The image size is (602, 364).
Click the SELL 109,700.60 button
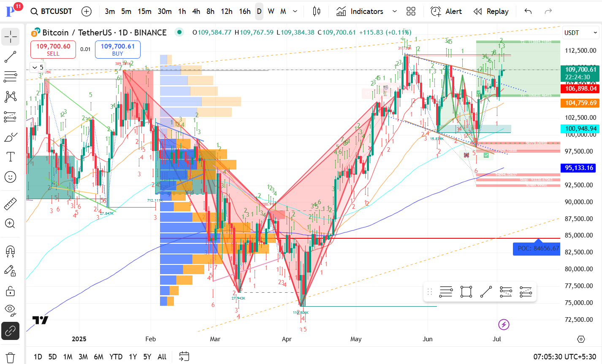click(x=53, y=49)
